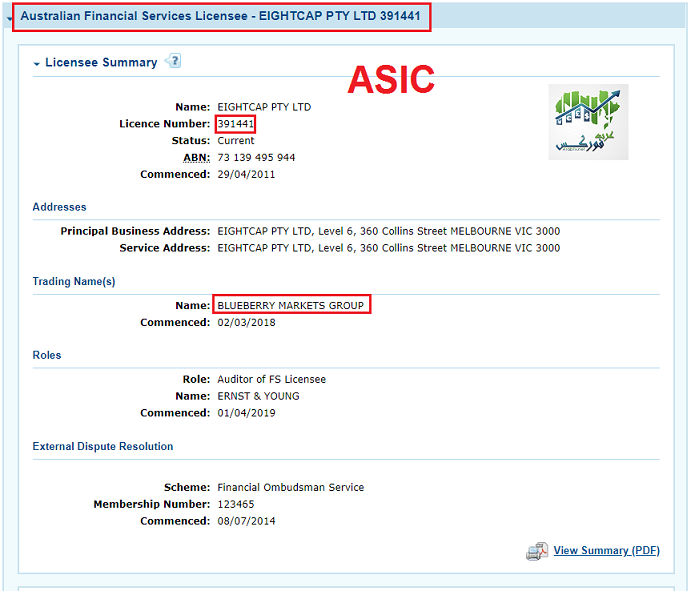Click the ABN abbreviation label
Viewport: 691px width, 591px height.
click(197, 158)
